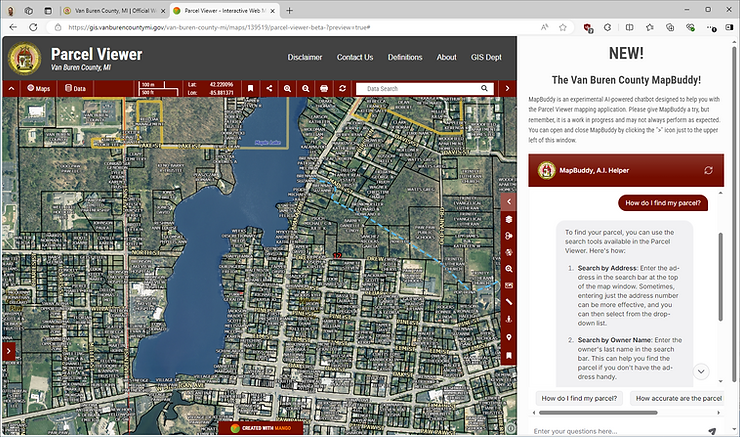Open the browser tab actions menu
740x437 pixels.
tap(48, 10)
